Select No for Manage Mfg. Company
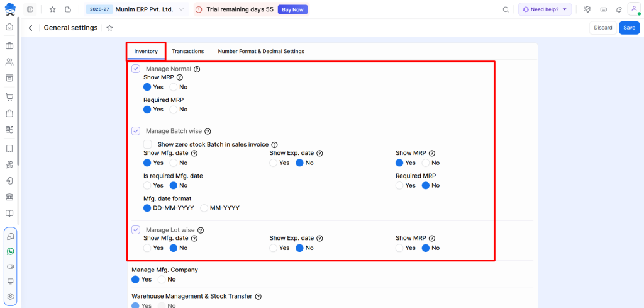 162,279
